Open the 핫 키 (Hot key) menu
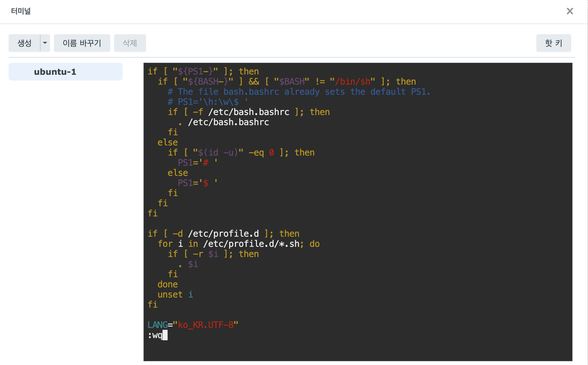The width and height of the screenshot is (588, 365). pyautogui.click(x=553, y=43)
